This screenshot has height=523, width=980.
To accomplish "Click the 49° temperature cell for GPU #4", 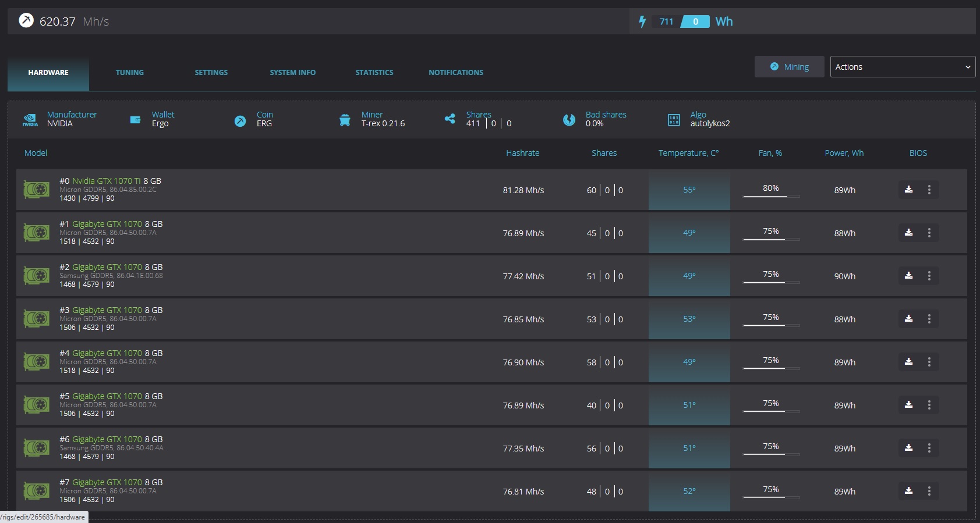I will (x=689, y=362).
